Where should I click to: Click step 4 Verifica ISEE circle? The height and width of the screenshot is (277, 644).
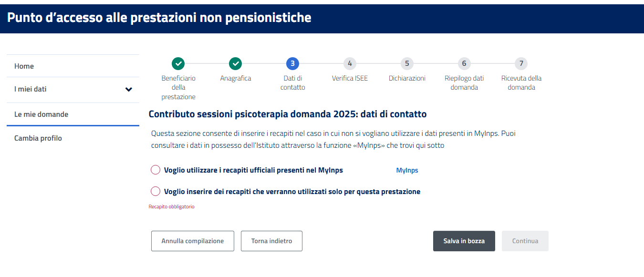click(350, 63)
